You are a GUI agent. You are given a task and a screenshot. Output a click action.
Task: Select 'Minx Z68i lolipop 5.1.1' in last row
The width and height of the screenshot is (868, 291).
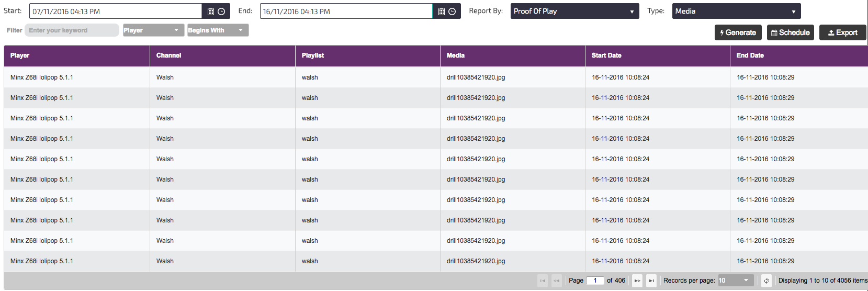pos(42,261)
